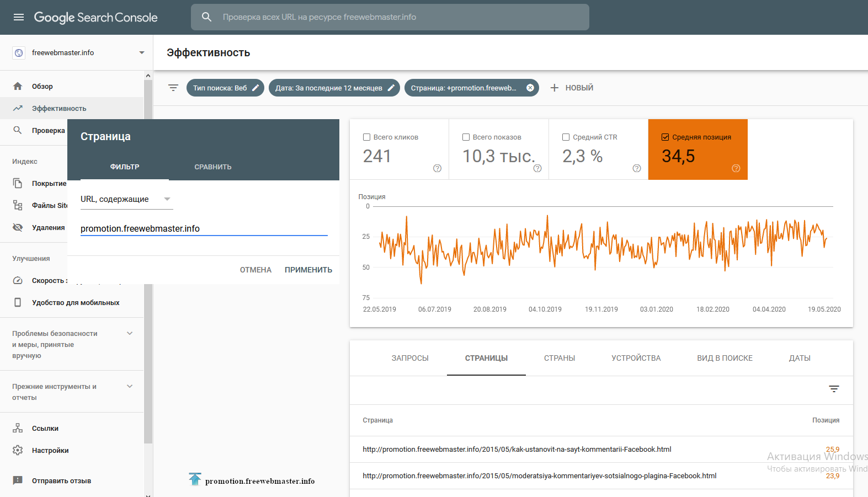The height and width of the screenshot is (497, 868).
Task: Click the blue up-arrow promotion.freewebmaster.info logo
Action: [195, 479]
